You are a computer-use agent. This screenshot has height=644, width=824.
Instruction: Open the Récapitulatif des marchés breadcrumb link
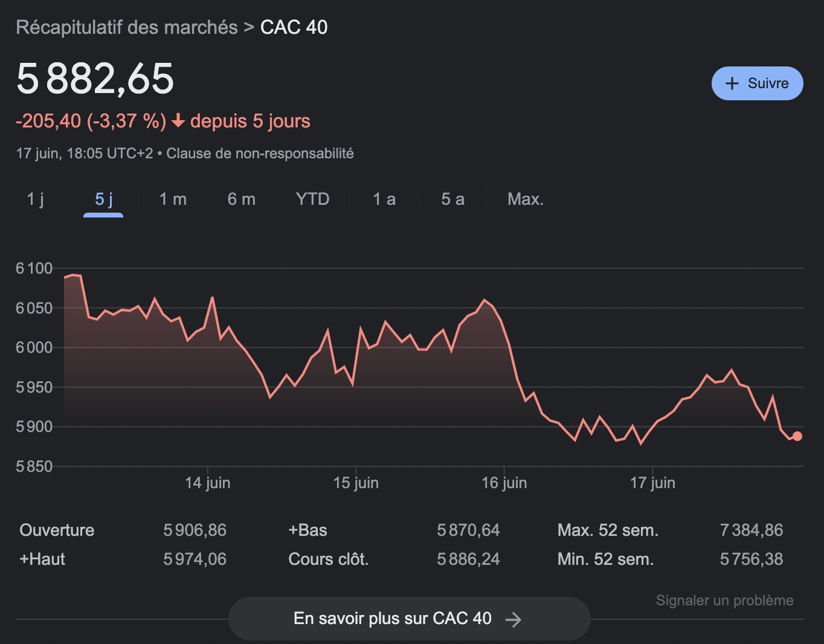click(x=127, y=27)
